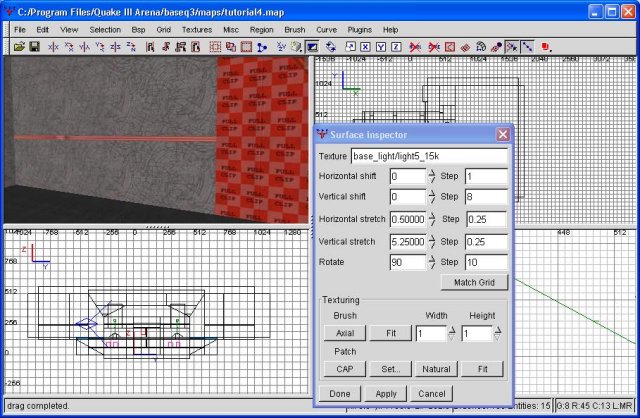Click the Width spin arrows
Image resolution: width=640 pixels, height=418 pixels.
[452, 334]
